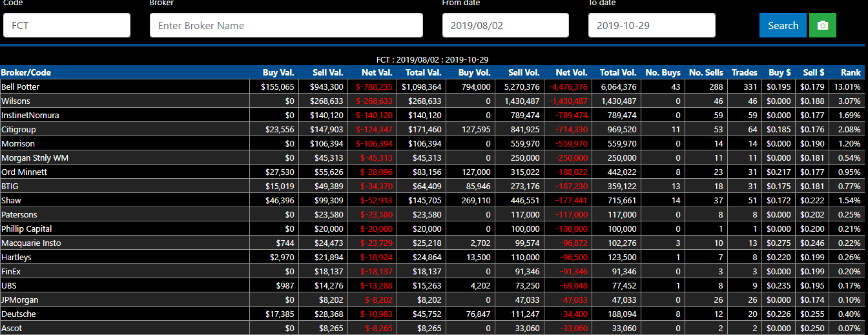Click InstinetNomura net volume -789,474
Viewport: 868px width, 335px height.
pos(572,115)
